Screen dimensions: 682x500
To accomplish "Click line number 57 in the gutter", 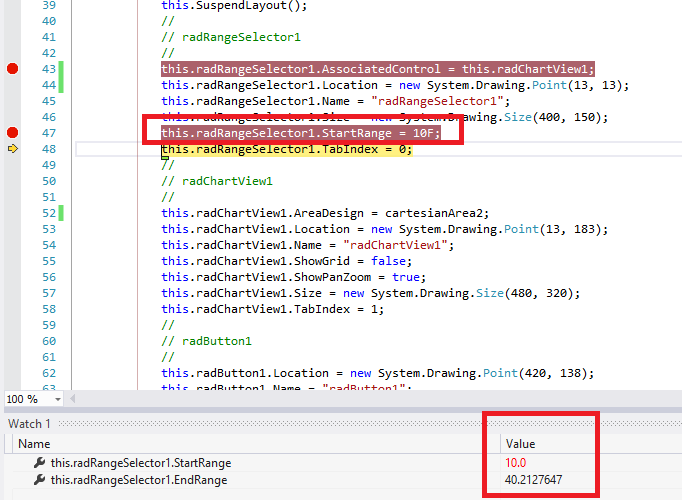I will 49,293.
